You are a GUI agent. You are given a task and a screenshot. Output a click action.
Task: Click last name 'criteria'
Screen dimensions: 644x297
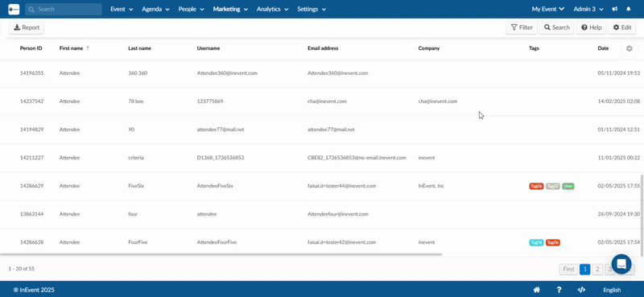point(135,158)
